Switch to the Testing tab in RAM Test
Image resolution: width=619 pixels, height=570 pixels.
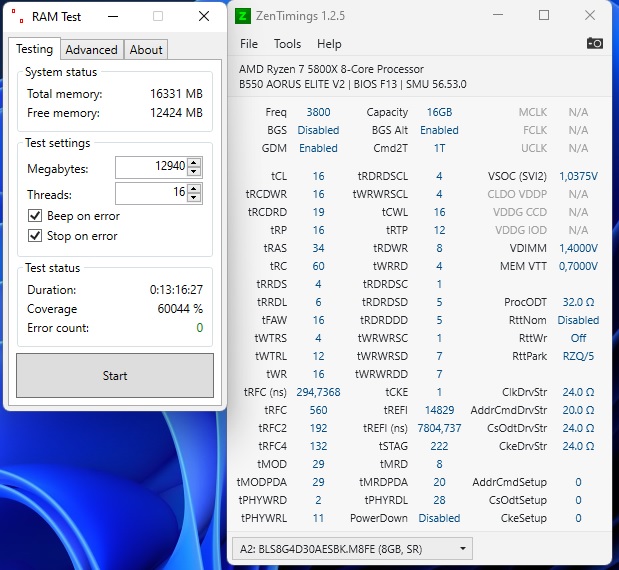(34, 49)
